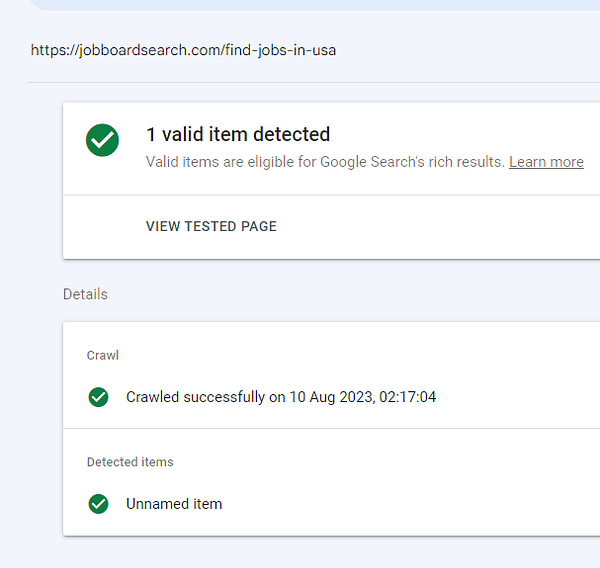Click the Details section label
This screenshot has height=568, width=600.
pos(85,294)
